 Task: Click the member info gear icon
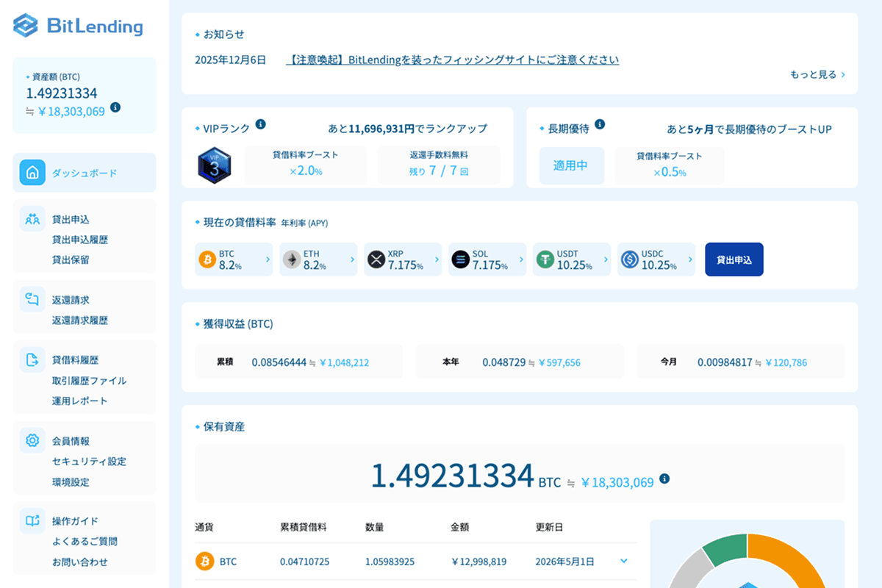tap(32, 440)
